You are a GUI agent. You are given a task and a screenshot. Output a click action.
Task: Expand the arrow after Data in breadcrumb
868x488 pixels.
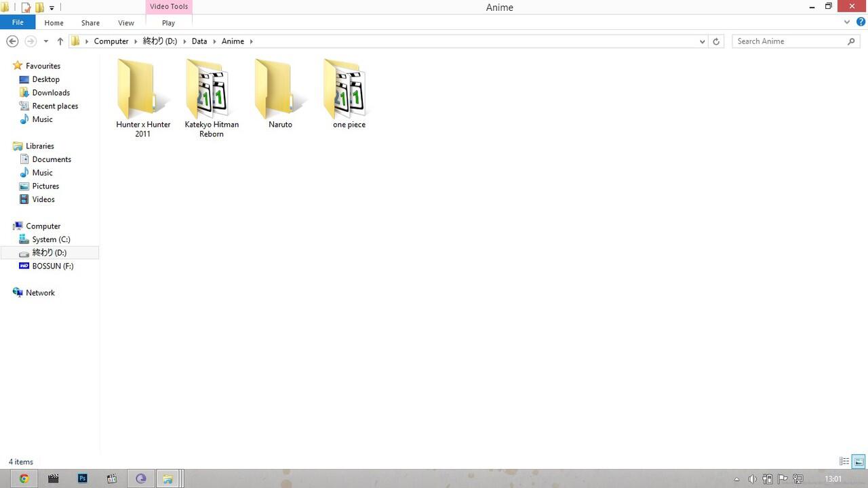[214, 41]
